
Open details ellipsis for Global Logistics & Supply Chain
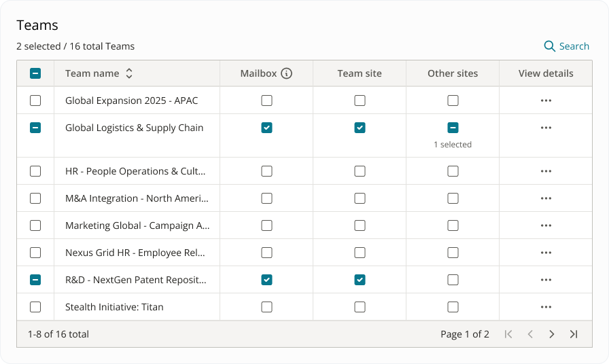546,128
